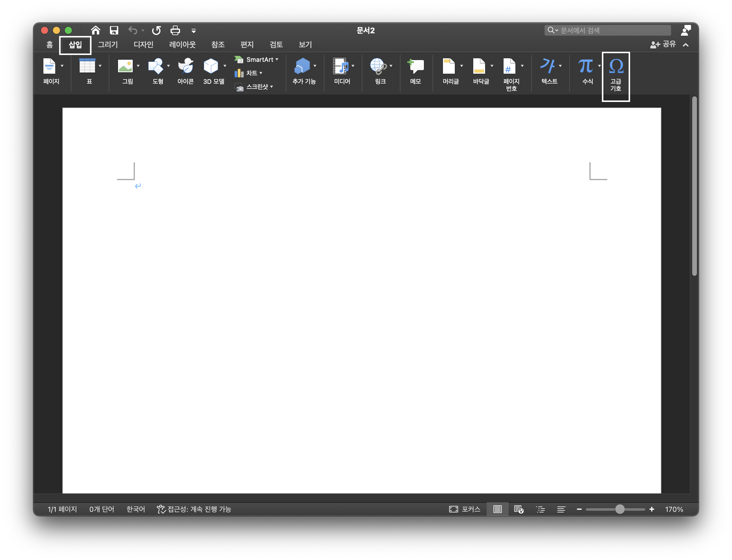Click the 아이콘 icons button
732x560 pixels.
tap(186, 66)
